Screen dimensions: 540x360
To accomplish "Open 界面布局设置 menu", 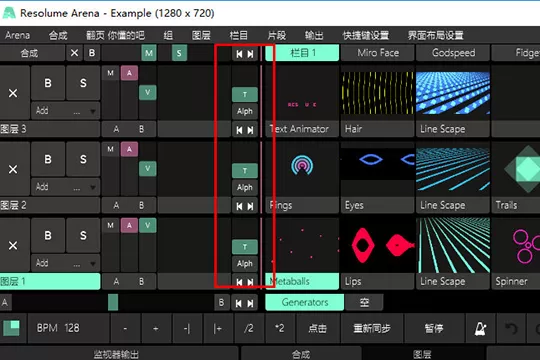I will pos(435,35).
